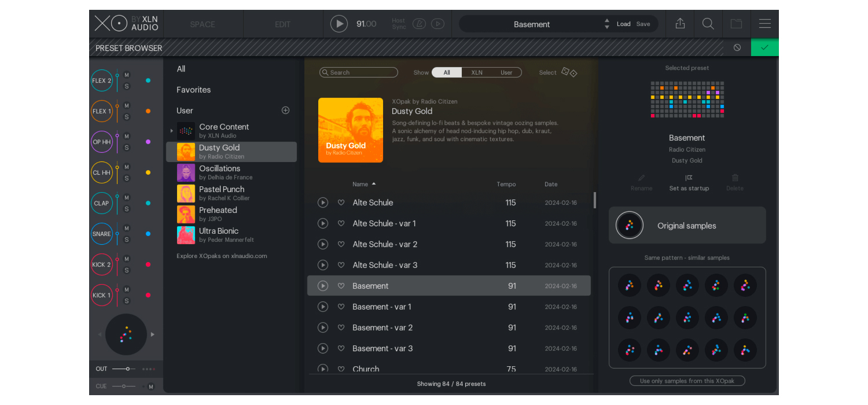Click the random select dice icon
This screenshot has width=868, height=405.
569,72
